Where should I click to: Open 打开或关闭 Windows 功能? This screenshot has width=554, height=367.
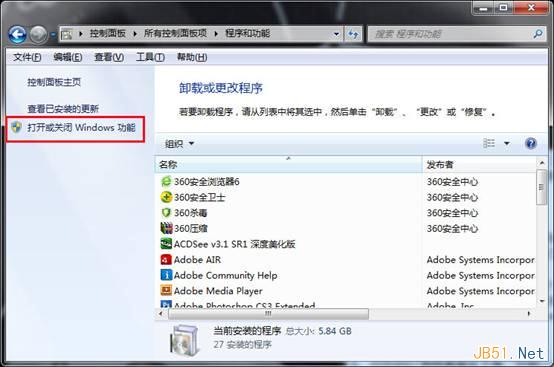(x=81, y=128)
